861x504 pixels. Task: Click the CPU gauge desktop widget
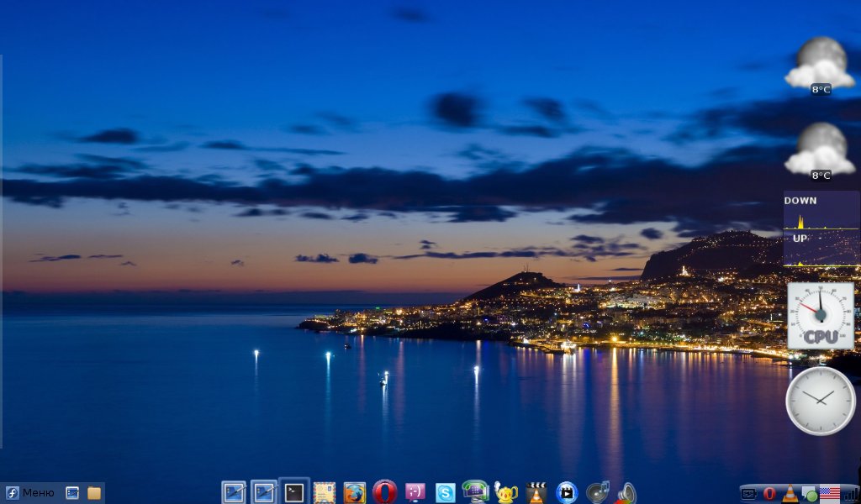pyautogui.click(x=821, y=316)
